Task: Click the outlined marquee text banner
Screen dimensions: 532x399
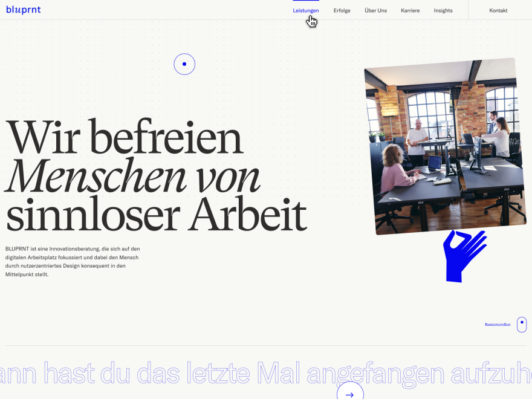Action: [x=266, y=373]
